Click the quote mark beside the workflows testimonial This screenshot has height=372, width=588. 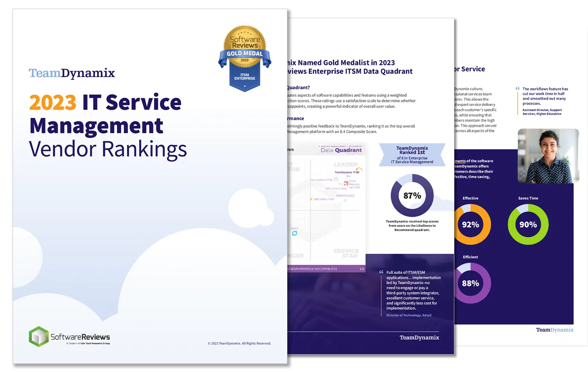pos(517,88)
